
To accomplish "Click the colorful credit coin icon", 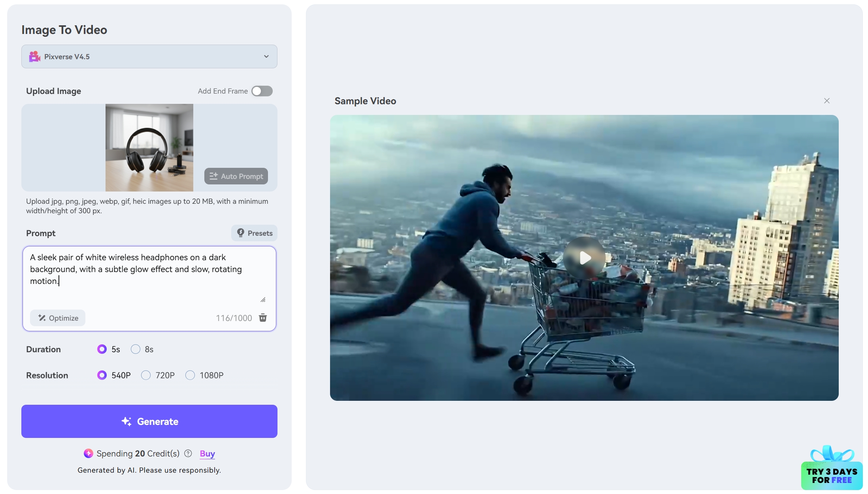I will pyautogui.click(x=88, y=453).
